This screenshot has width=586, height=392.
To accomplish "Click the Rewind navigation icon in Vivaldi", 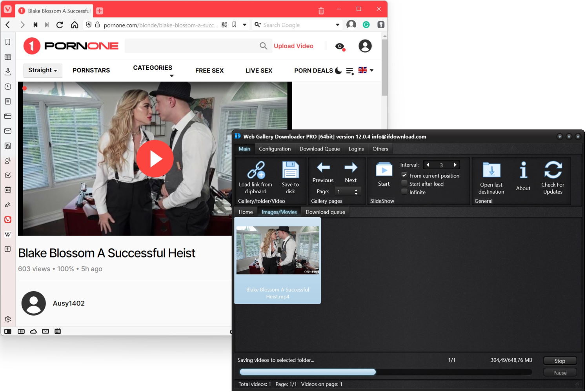I will click(35, 25).
